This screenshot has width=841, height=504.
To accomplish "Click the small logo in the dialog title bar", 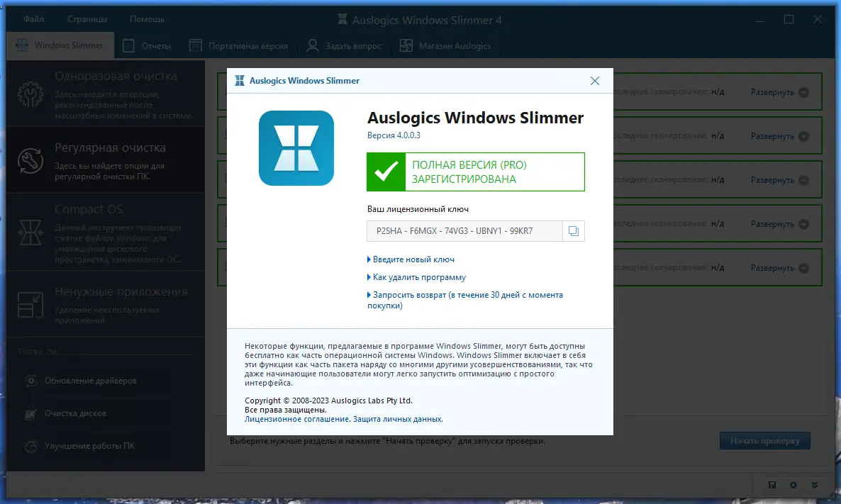I will point(240,81).
